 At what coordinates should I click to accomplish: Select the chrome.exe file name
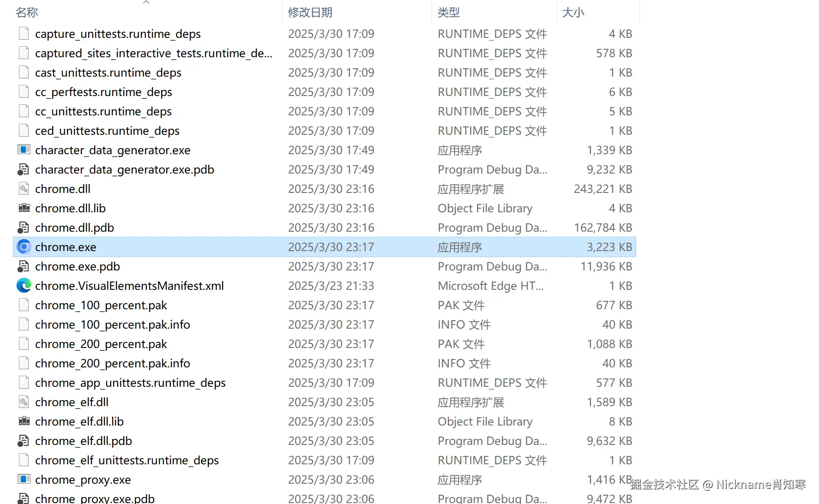(66, 247)
